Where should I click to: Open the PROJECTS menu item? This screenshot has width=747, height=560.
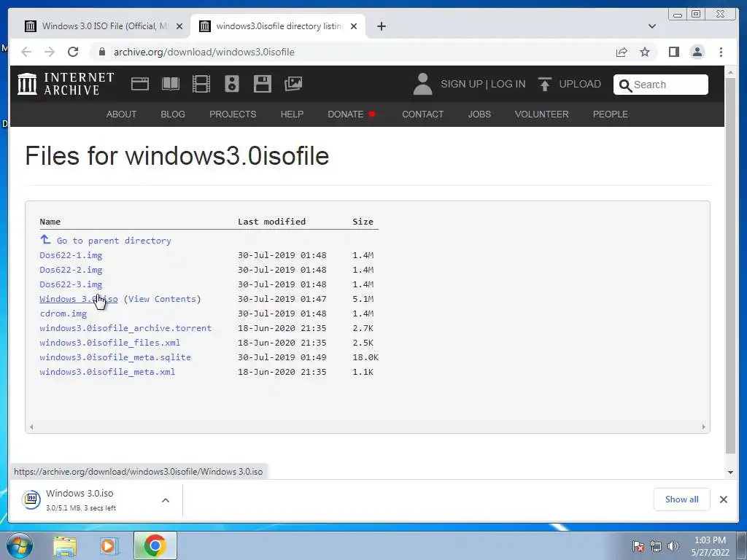pyautogui.click(x=233, y=114)
